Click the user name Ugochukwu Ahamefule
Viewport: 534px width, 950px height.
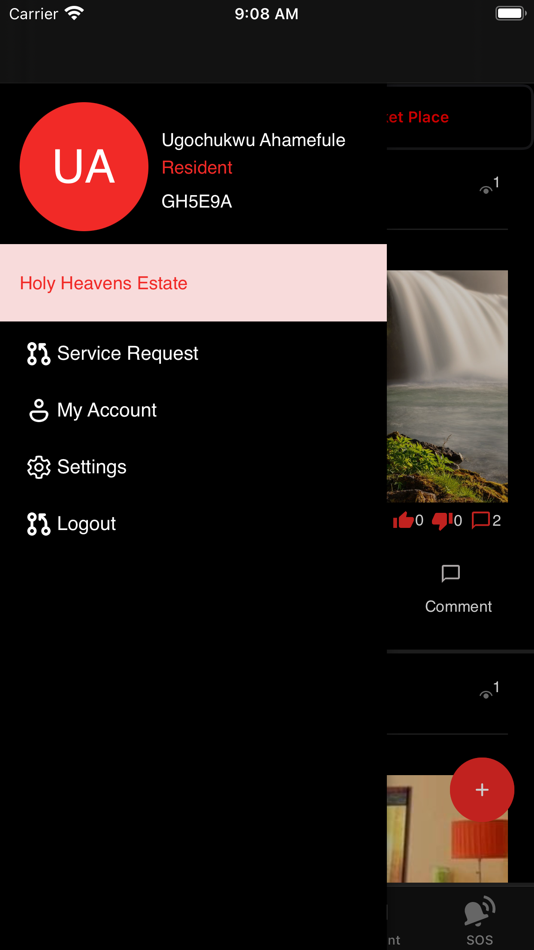(253, 141)
